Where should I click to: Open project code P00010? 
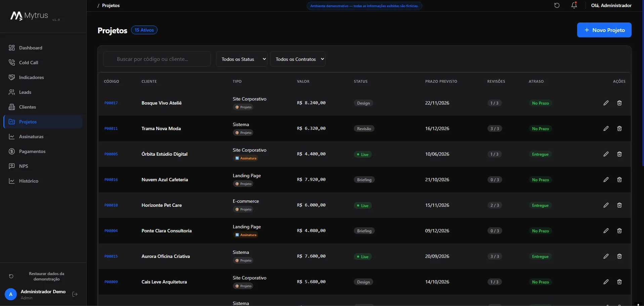pos(111,205)
